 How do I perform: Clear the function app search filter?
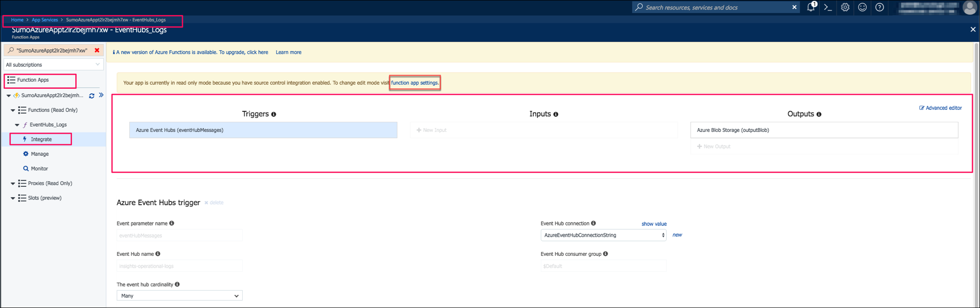(97, 50)
